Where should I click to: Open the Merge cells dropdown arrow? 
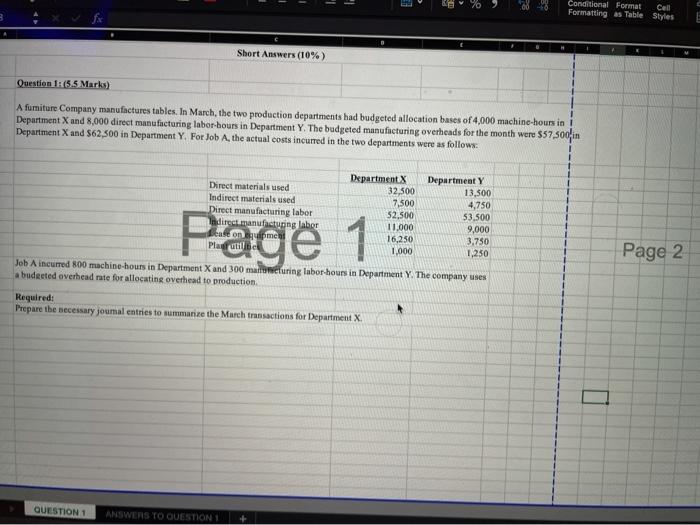tap(420, 3)
